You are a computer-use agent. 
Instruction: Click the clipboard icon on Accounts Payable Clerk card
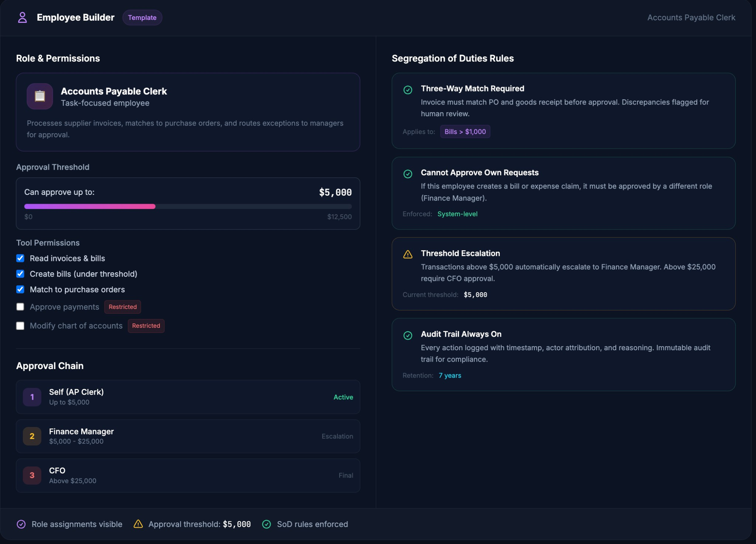click(x=40, y=96)
